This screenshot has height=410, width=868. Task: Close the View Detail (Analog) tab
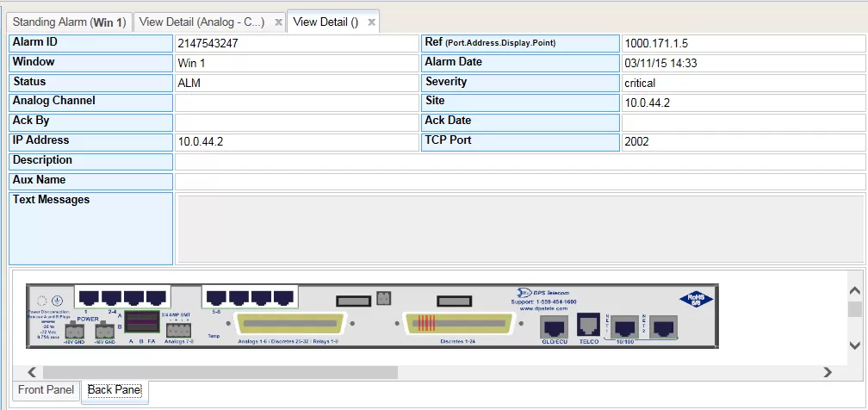coord(278,22)
